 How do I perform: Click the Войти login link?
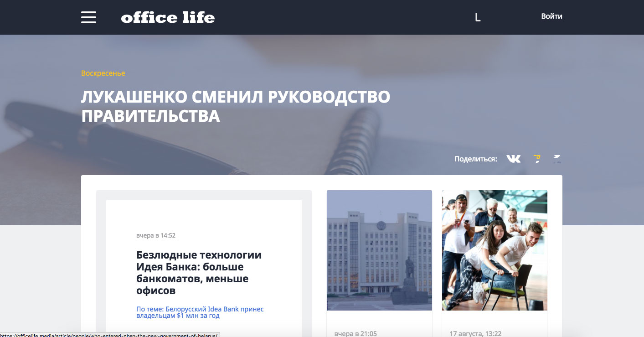pyautogui.click(x=551, y=16)
